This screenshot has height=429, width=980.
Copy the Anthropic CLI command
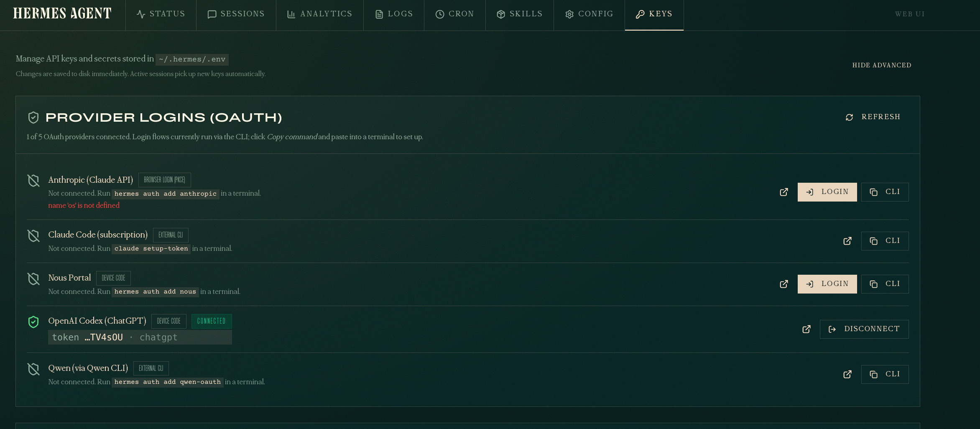885,192
